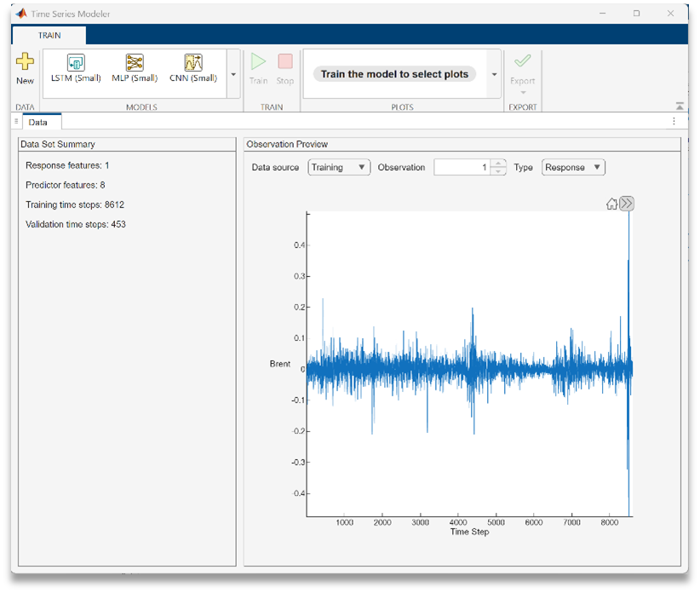
Task: Expand the models gallery dropdown arrow
Action: [x=233, y=74]
